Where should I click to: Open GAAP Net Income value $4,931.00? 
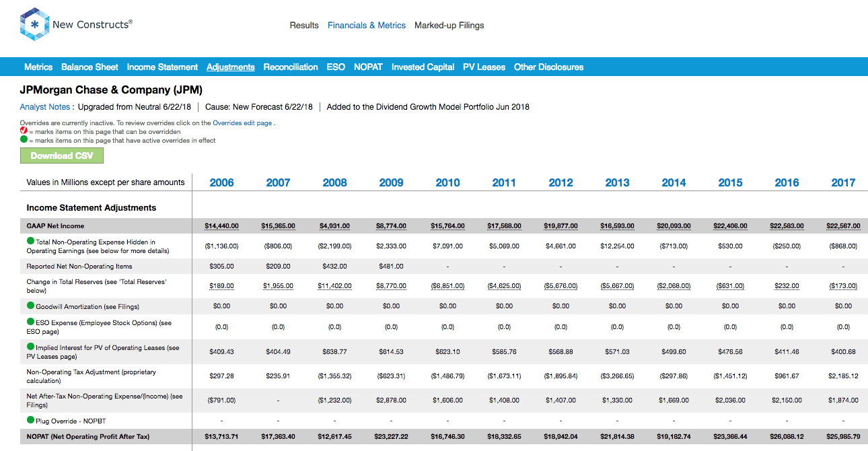tap(335, 226)
